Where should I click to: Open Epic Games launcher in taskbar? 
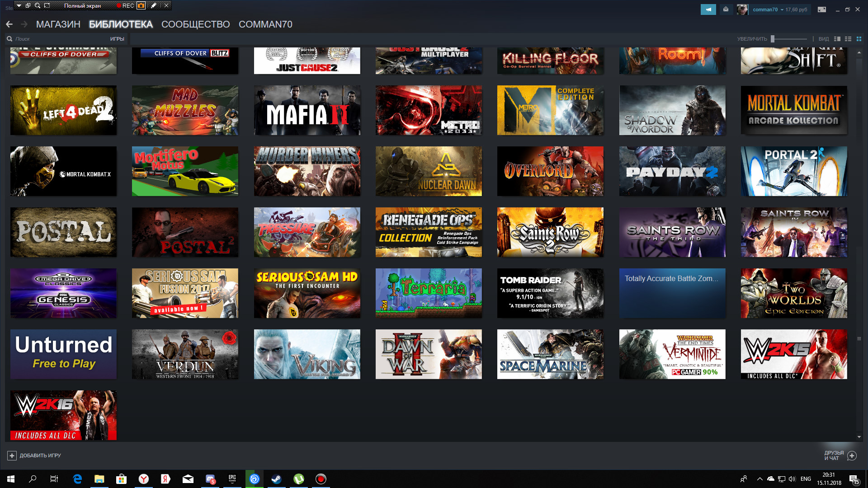[x=232, y=479]
